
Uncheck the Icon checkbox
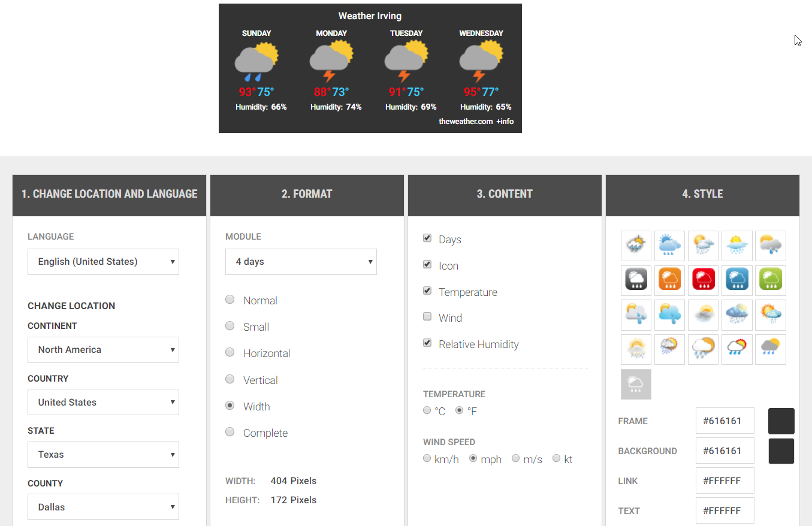[x=427, y=264]
